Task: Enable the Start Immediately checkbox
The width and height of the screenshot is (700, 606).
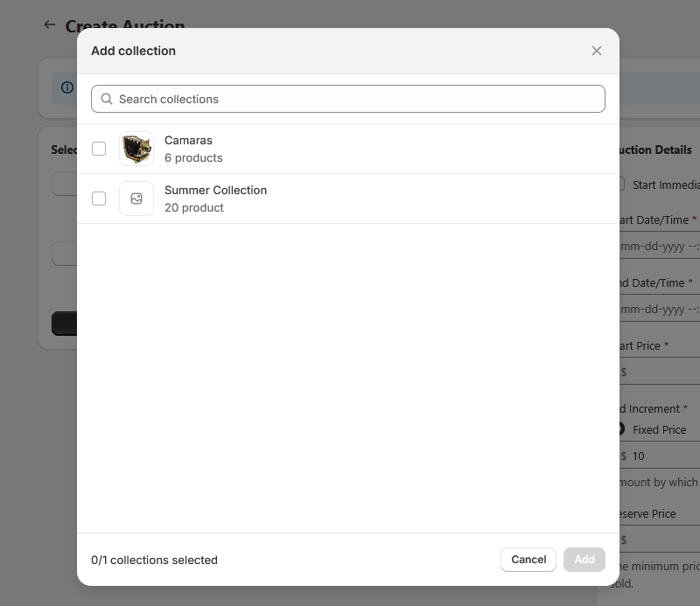Action: pos(619,185)
